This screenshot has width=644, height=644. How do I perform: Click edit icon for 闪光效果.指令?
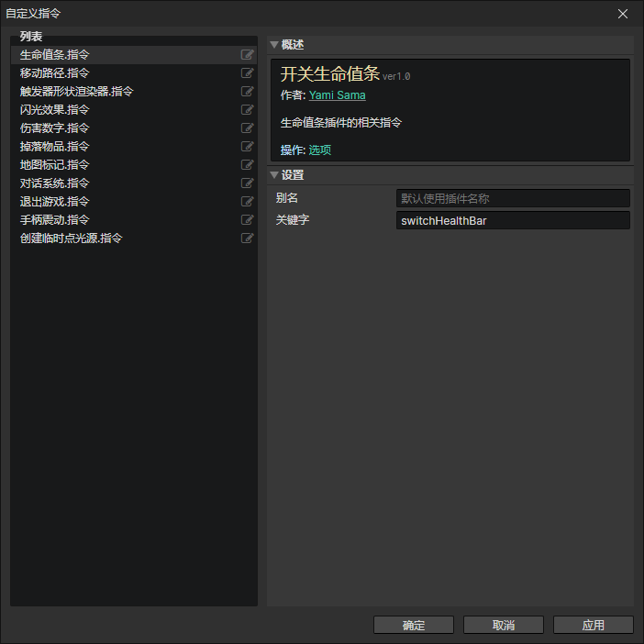(247, 110)
